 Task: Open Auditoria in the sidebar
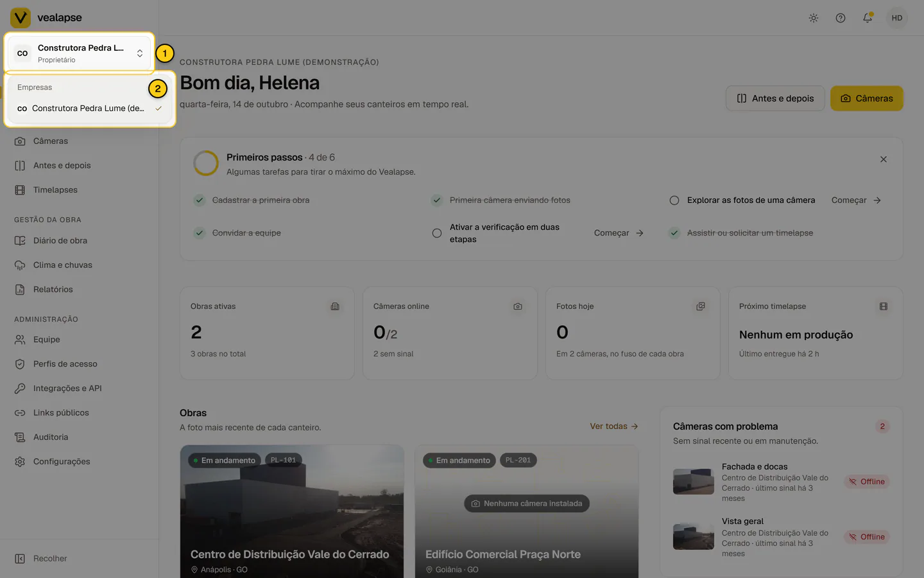(x=80, y=437)
